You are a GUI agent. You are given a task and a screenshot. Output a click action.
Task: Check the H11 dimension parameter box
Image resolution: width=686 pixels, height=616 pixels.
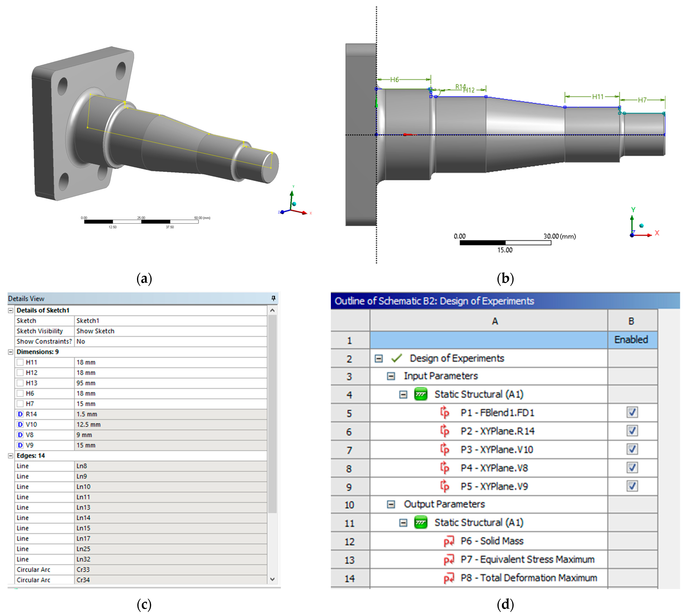20,362
